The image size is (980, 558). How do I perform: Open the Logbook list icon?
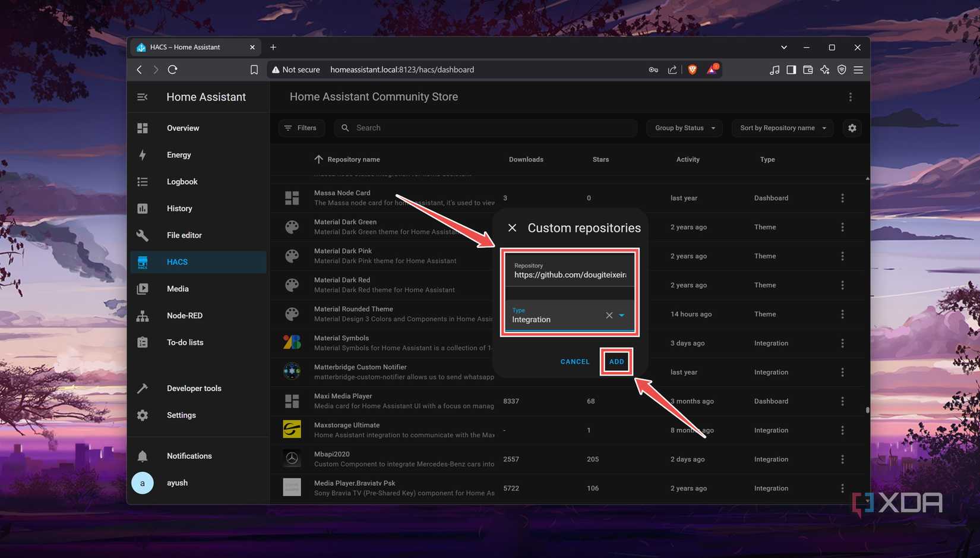coord(143,181)
